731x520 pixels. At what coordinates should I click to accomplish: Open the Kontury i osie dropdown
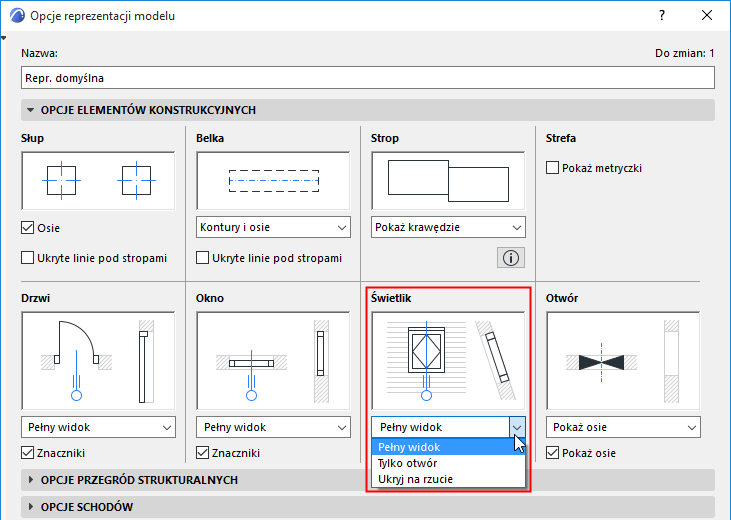(x=273, y=227)
